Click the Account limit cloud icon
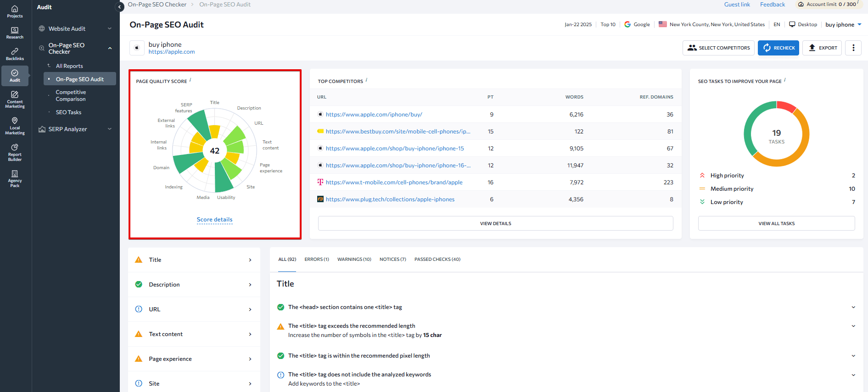The image size is (868, 392). pyautogui.click(x=801, y=4)
